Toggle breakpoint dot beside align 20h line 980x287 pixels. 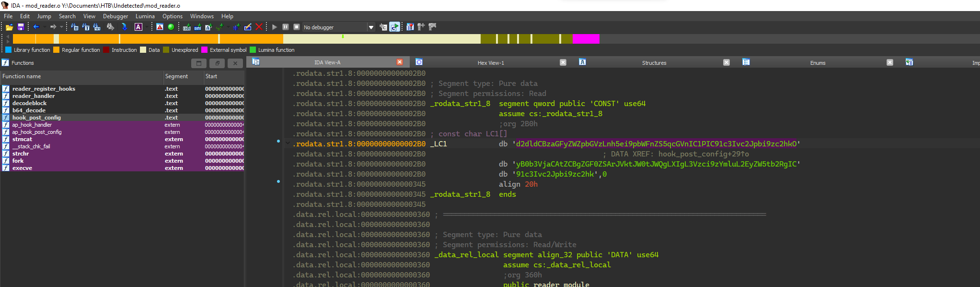[278, 181]
